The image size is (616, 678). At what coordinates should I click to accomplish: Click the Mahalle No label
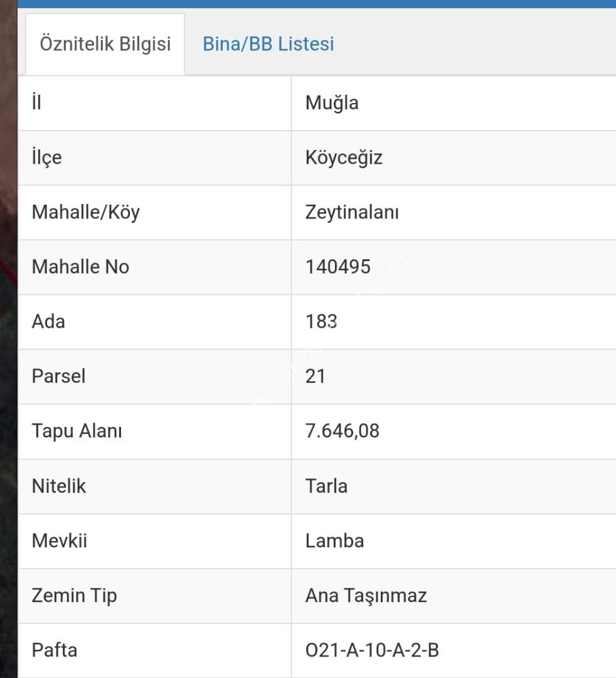(x=80, y=267)
